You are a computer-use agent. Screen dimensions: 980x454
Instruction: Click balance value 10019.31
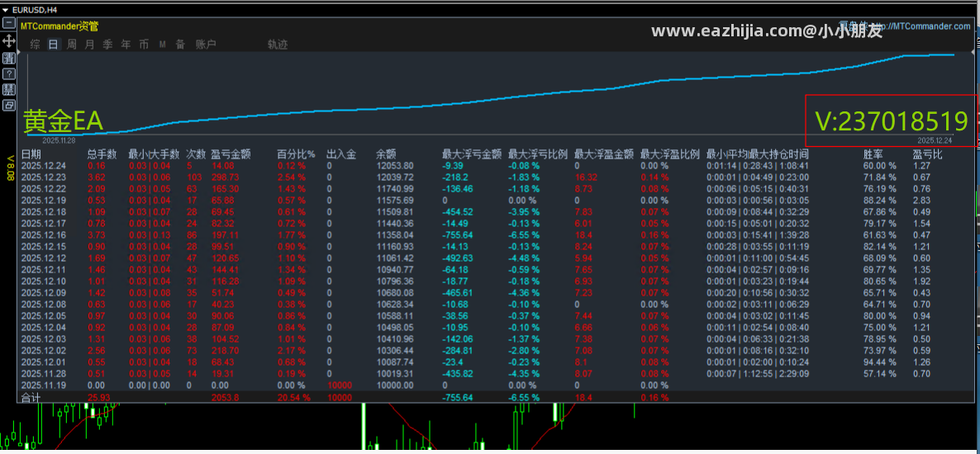click(394, 374)
